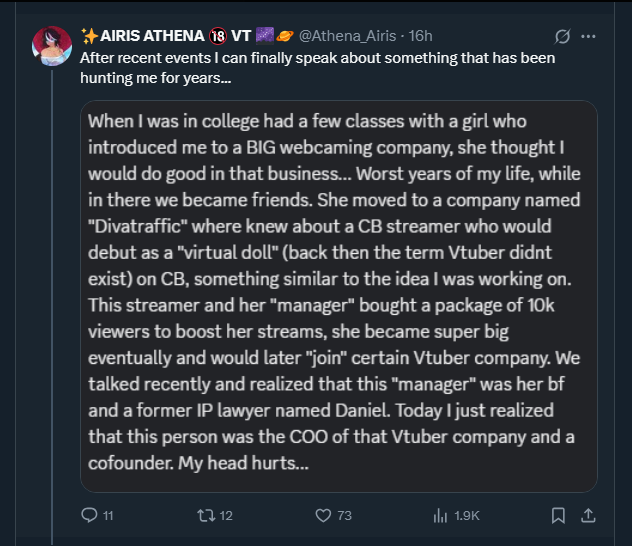Open view analytics bar chart icon
Viewport: 632px width, 546px height.
coord(439,515)
